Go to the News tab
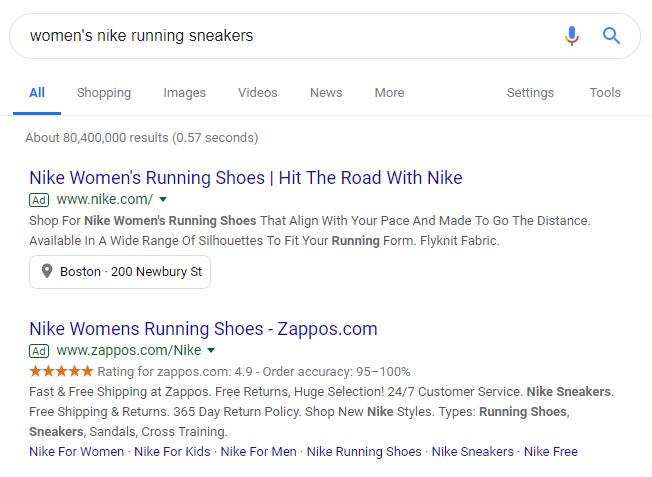This screenshot has width=652, height=477. (x=326, y=93)
